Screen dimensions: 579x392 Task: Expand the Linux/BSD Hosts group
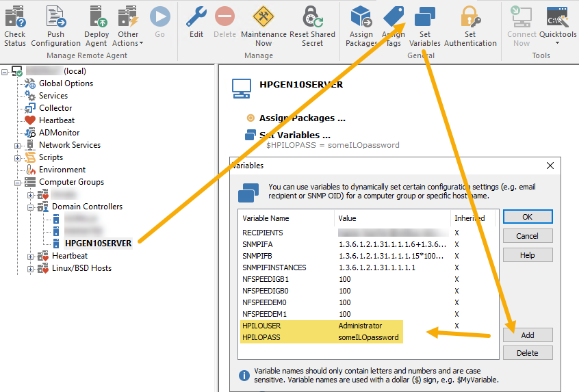click(x=30, y=269)
